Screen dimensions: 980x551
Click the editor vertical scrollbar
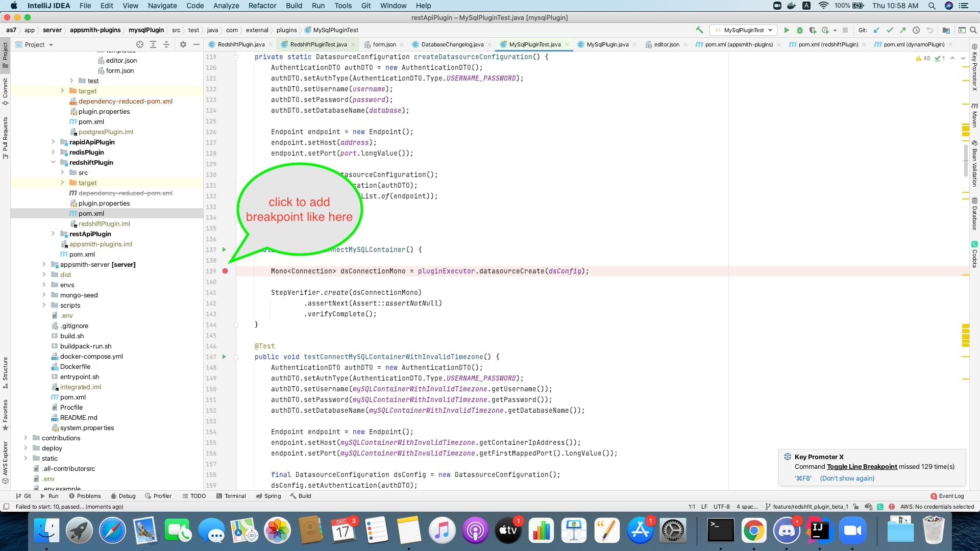click(965, 160)
